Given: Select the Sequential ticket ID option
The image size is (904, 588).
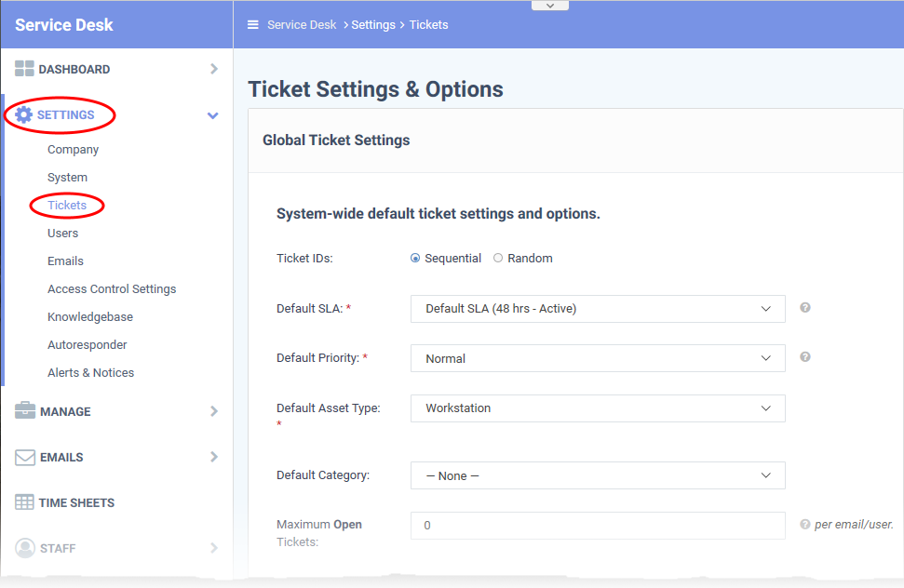Looking at the screenshot, I should (x=415, y=258).
